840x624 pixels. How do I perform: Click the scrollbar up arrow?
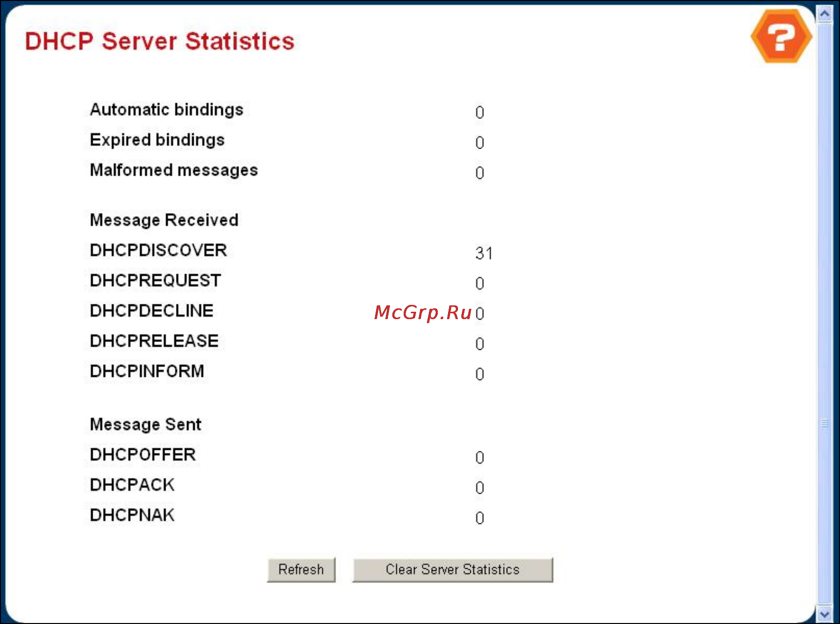click(825, 14)
